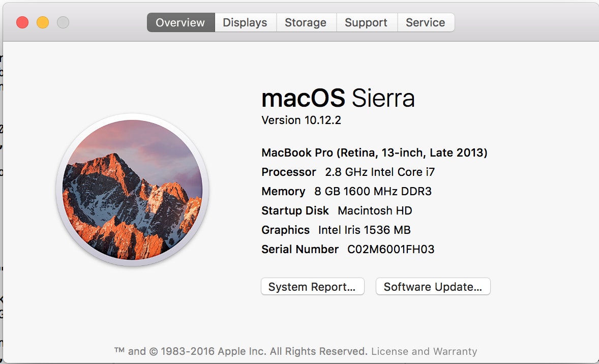Click the gray disabled zoom button

[x=63, y=22]
